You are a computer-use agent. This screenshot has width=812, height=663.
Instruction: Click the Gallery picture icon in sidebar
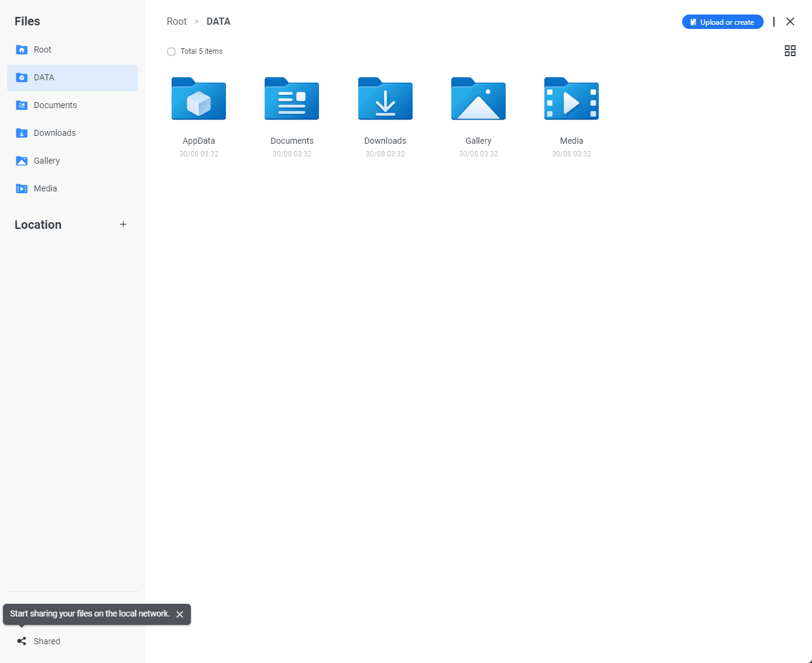(x=22, y=161)
